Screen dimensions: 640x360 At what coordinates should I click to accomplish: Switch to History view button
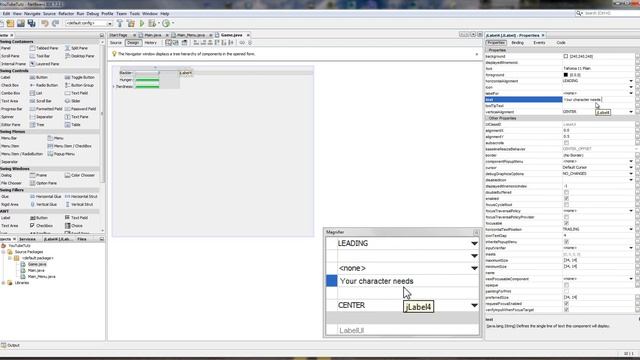pyautogui.click(x=151, y=42)
